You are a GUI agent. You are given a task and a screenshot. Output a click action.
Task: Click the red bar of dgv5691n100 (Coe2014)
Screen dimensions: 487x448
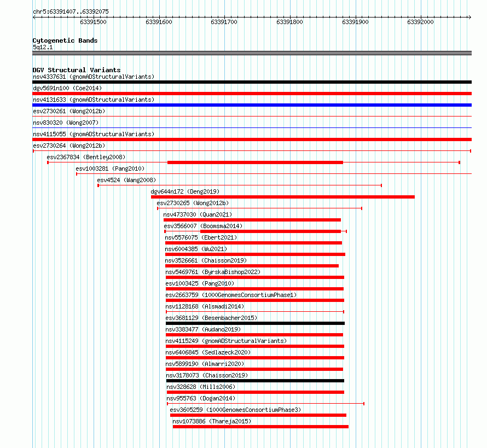(x=252, y=94)
